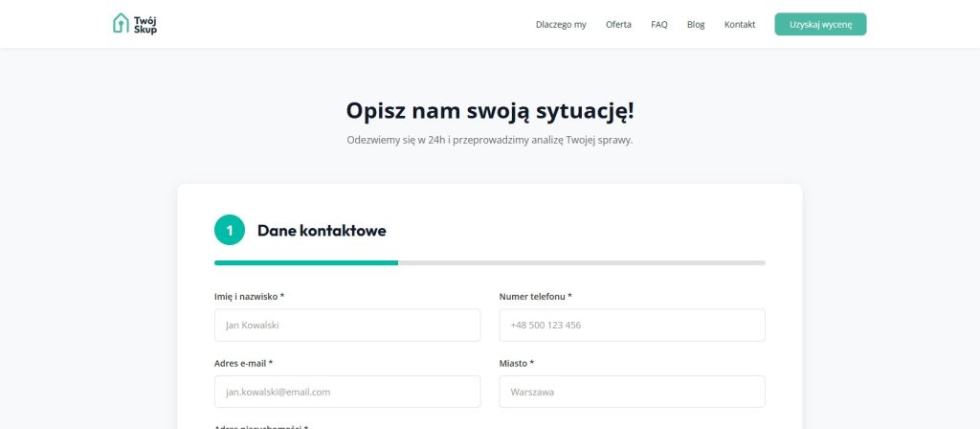Click the Uzyskaj wycenę button

[820, 24]
